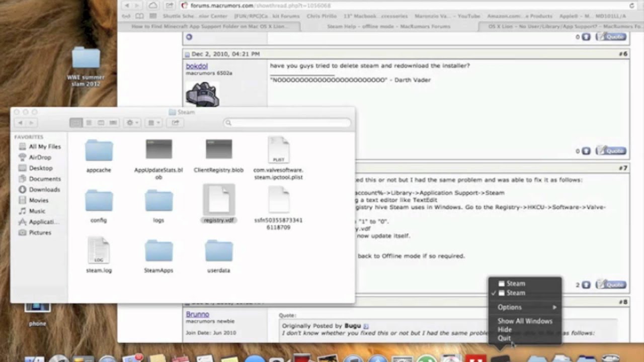
Task: Click Safari back button
Action: pyautogui.click(x=127, y=6)
